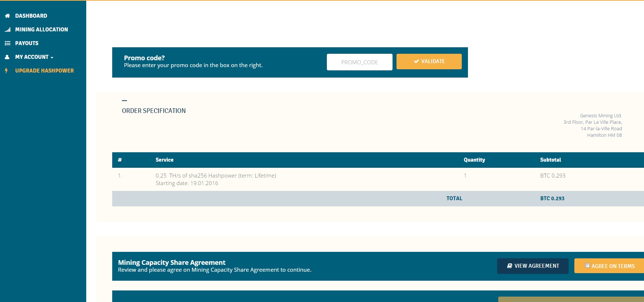Viewport: 644px width, 302px height.
Task: Click the Mining Allocation bars icon
Action: click(x=7, y=30)
